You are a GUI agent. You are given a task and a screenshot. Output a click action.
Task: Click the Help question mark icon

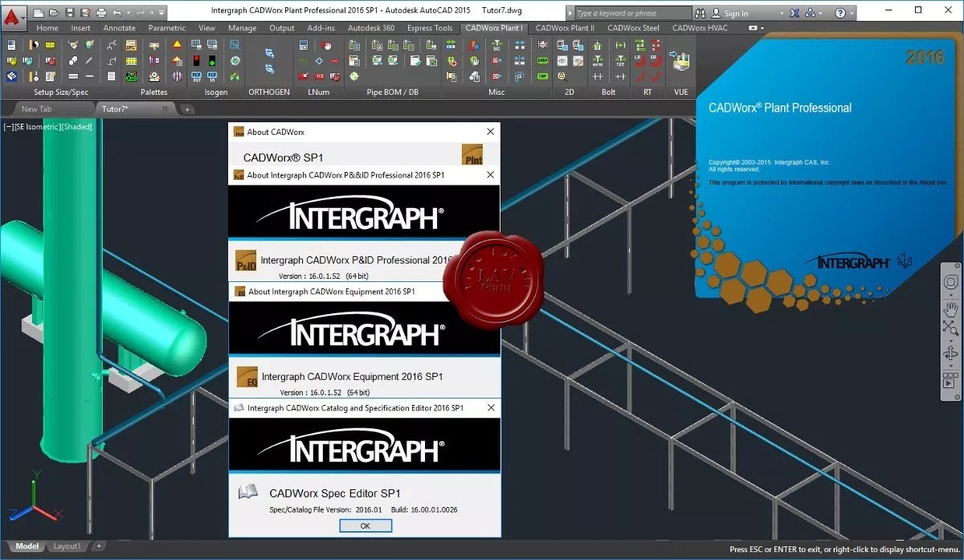coord(840,14)
